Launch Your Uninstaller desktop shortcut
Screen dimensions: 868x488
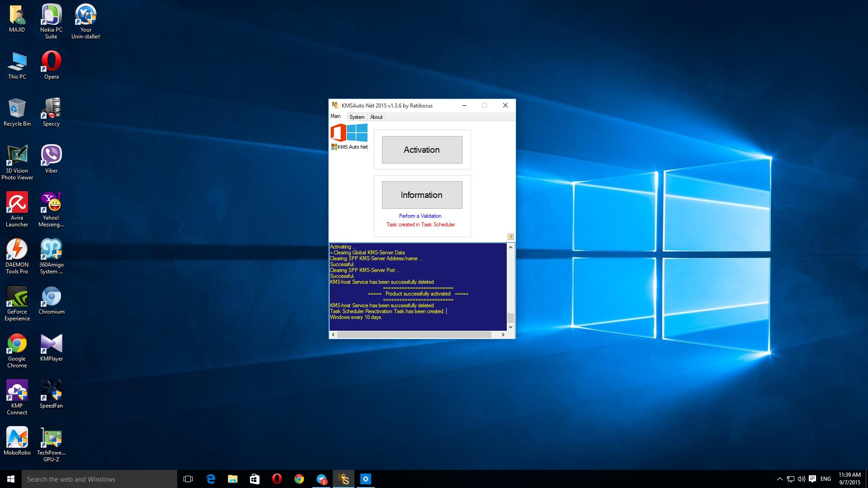86,22
